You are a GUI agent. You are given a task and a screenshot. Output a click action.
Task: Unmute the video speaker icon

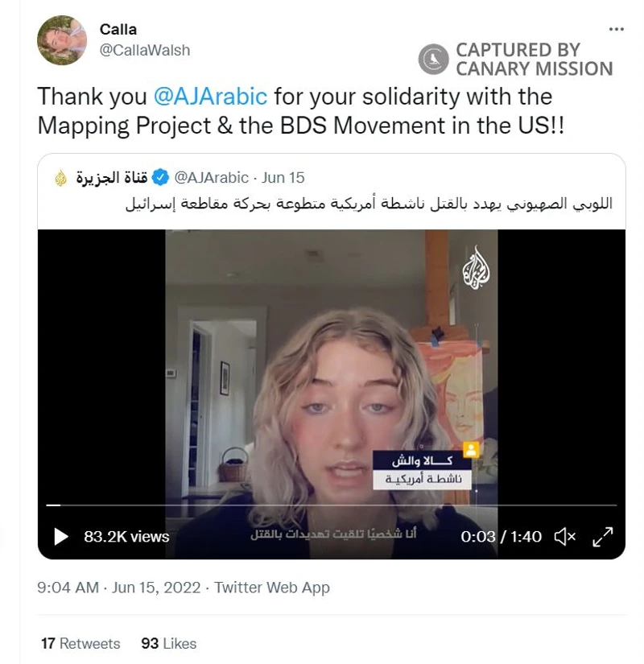tap(565, 537)
